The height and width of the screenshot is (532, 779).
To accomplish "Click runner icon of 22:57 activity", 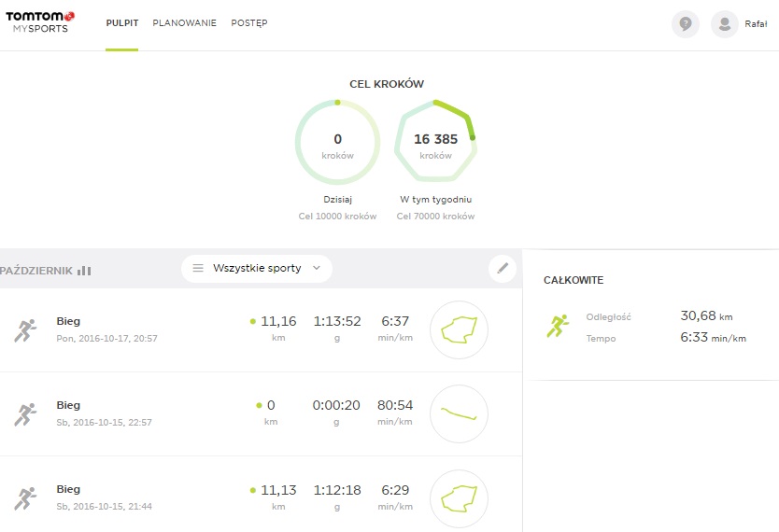I will tap(25, 413).
